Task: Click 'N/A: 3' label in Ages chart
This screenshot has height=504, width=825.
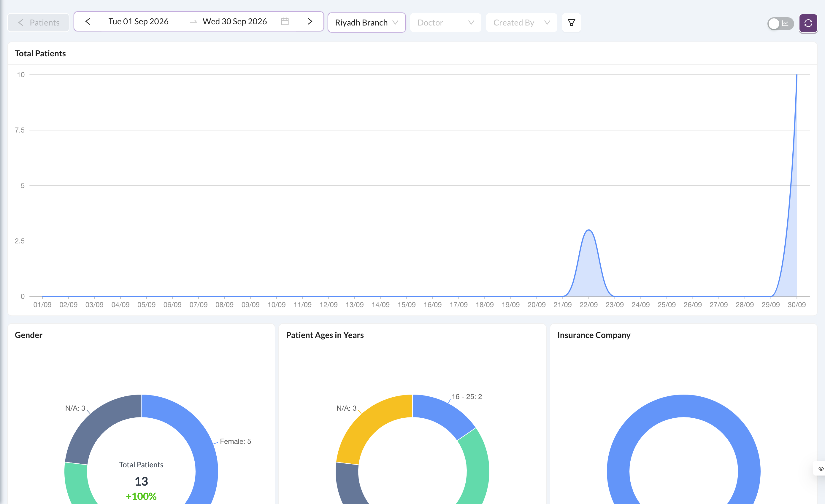Action: pyautogui.click(x=347, y=408)
